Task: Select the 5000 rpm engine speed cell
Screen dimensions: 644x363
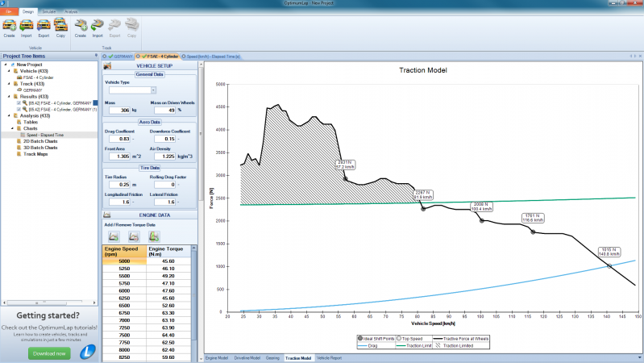Action: tap(124, 261)
